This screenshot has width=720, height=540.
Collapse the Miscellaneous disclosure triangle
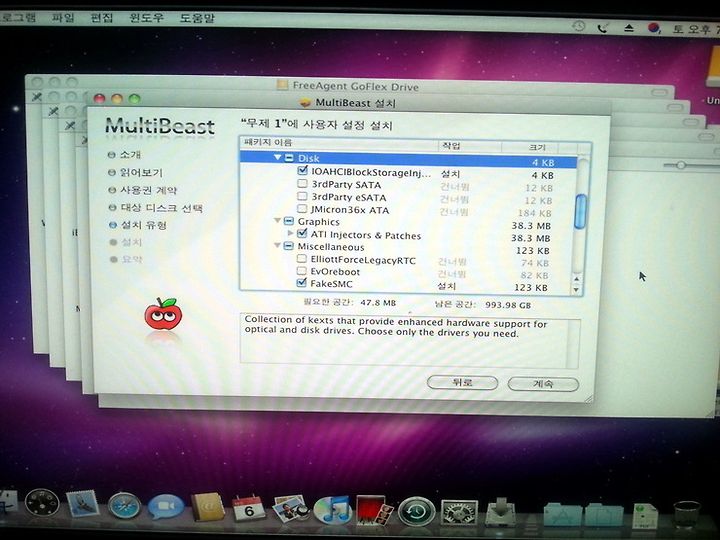tap(277, 246)
